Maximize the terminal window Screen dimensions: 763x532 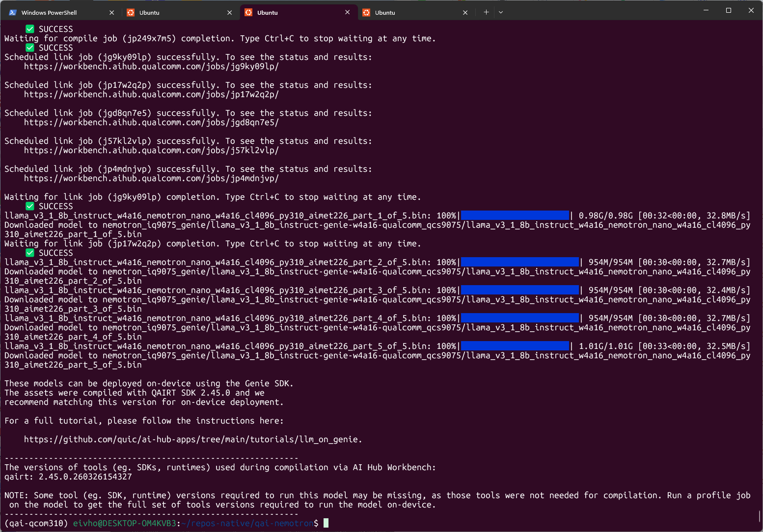(729, 10)
